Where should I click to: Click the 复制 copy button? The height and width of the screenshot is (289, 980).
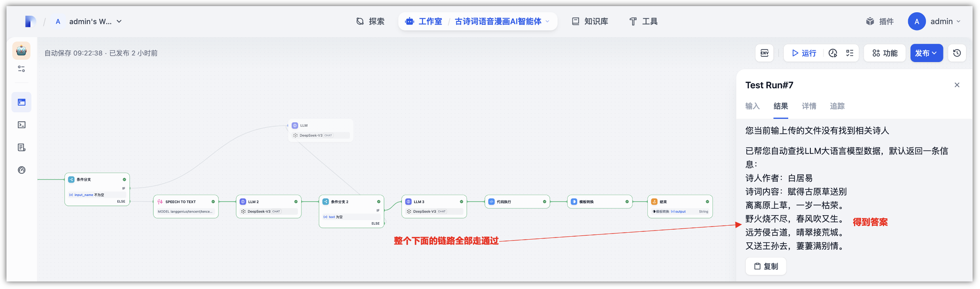coord(766,266)
